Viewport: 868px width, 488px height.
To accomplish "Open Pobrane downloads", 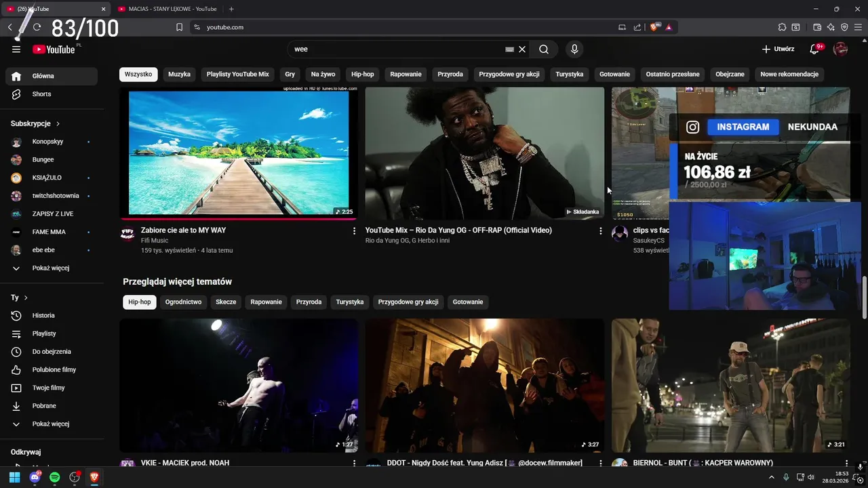I will 52,406.
